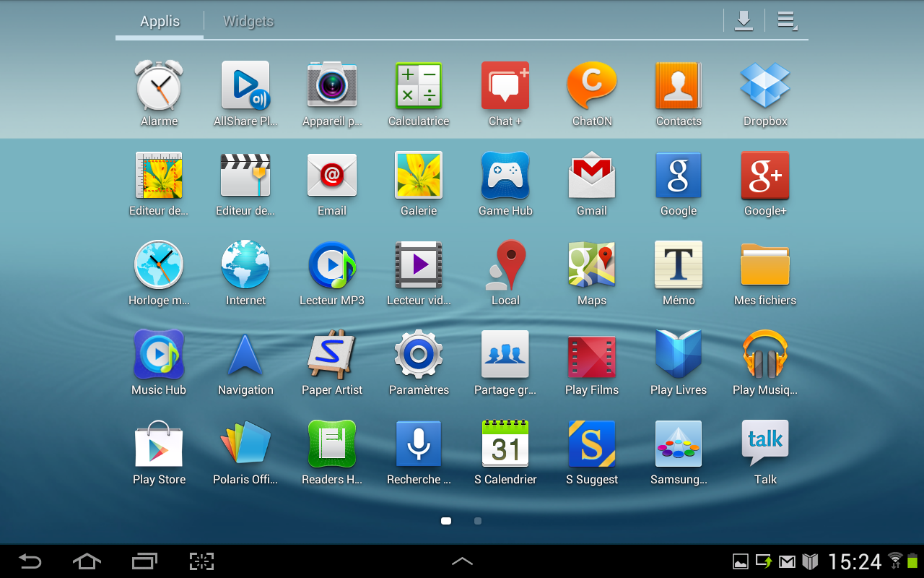Image resolution: width=924 pixels, height=578 pixels.
Task: Open the recent apps button
Action: click(144, 561)
